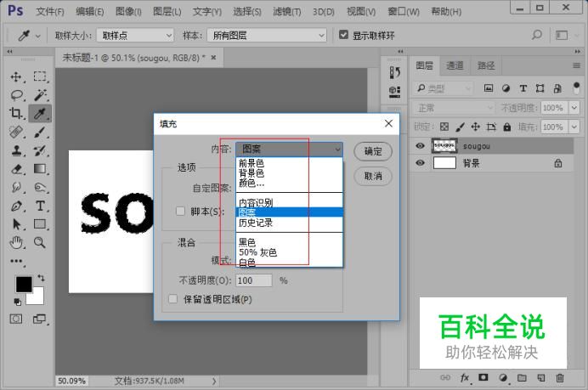This screenshot has height=390, width=588.
Task: Choose 内容识别 from the content list
Action: [x=289, y=203]
